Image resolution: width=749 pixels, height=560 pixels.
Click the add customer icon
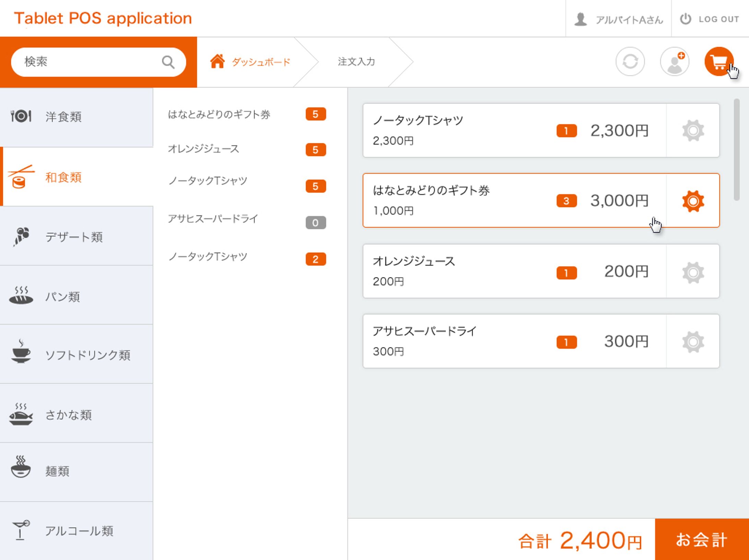675,62
